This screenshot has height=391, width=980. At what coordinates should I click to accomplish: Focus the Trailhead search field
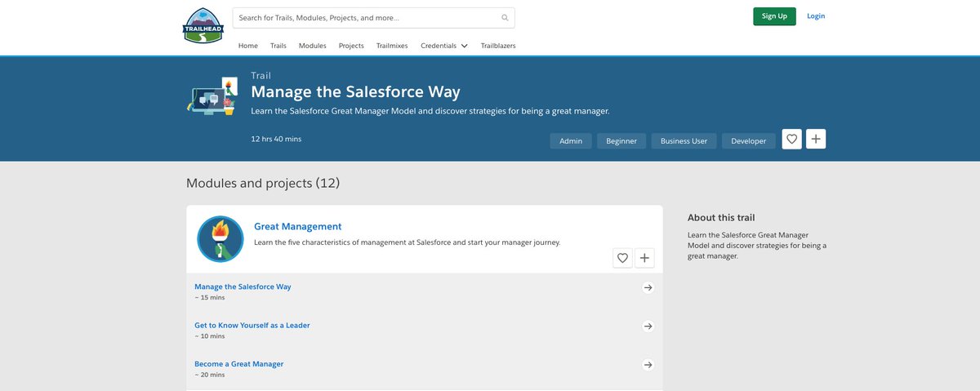[x=374, y=17]
